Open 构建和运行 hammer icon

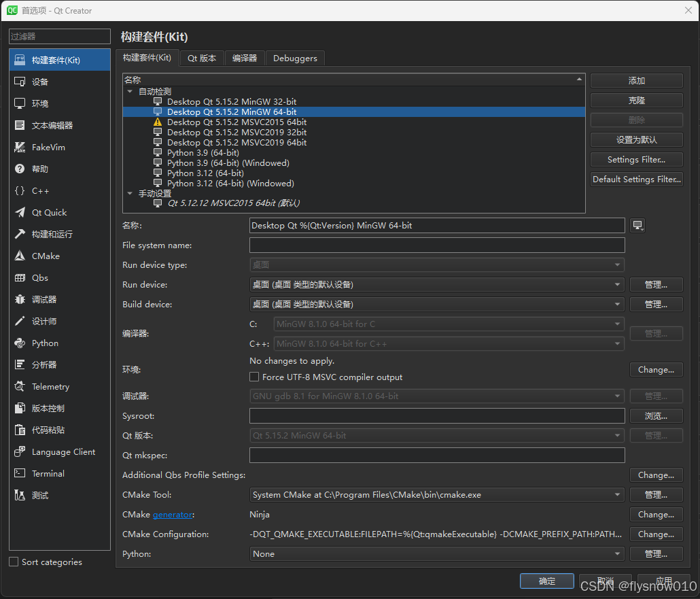coord(20,234)
